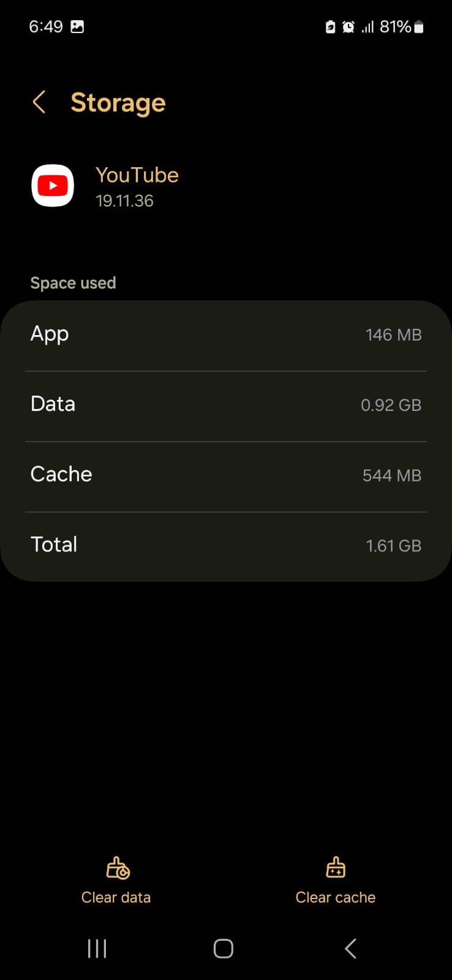Screen dimensions: 452x980
Task: Tap the Storage page title
Action: pyautogui.click(x=118, y=102)
